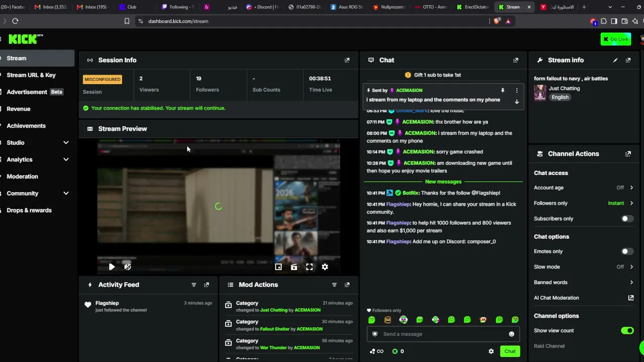The height and width of the screenshot is (362, 644).
Task: Open Account age setting
Action: 584,188
